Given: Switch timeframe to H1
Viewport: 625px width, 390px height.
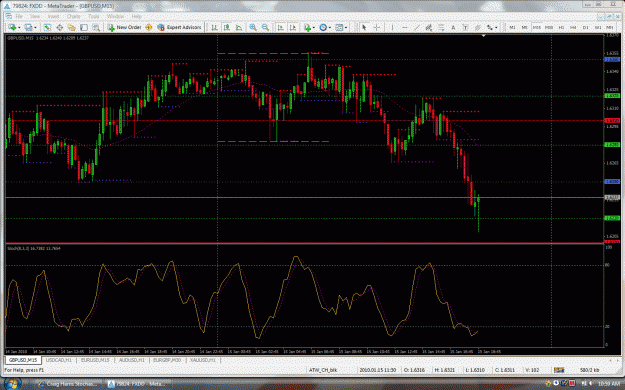Looking at the screenshot, I should point(561,28).
